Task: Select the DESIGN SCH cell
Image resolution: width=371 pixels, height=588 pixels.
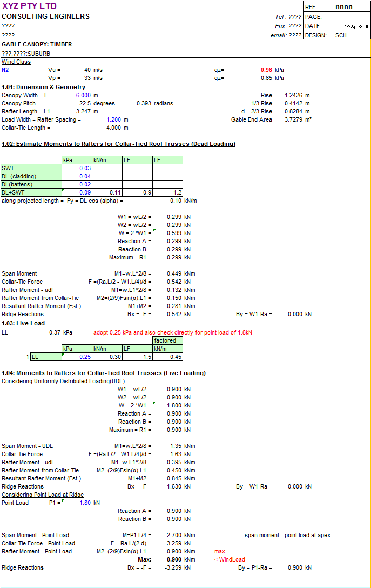Action: point(341,35)
